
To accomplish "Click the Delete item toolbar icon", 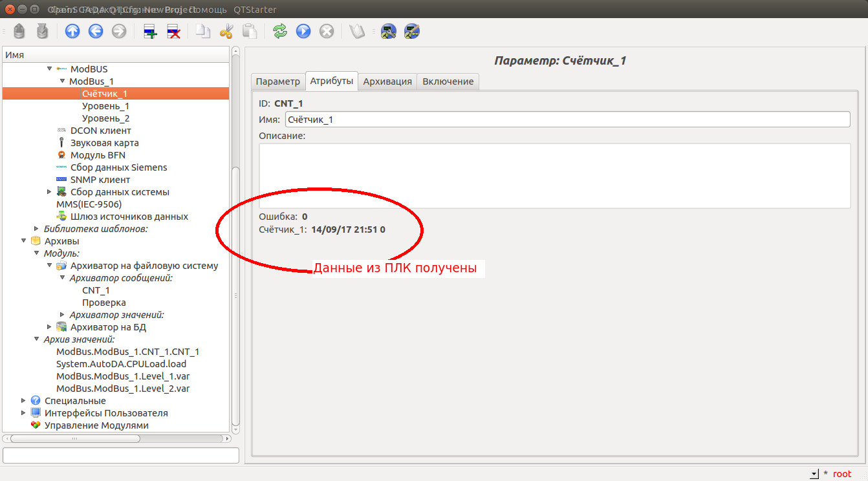I will [173, 31].
